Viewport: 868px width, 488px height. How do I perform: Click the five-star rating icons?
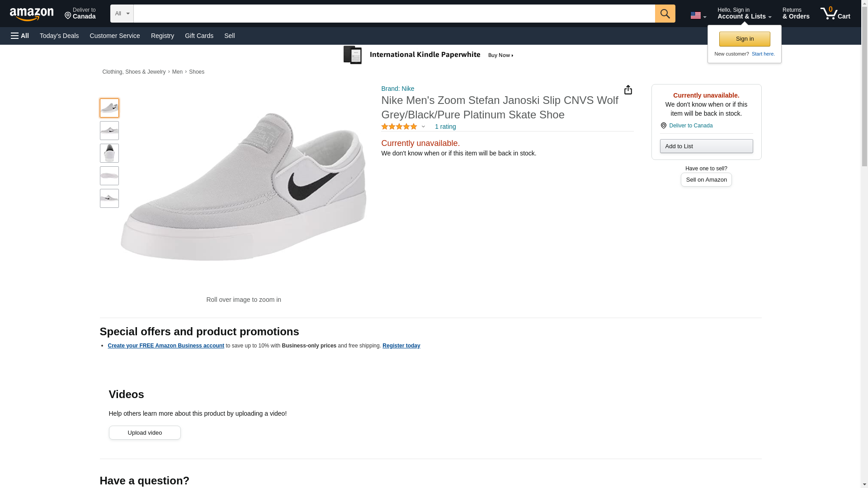click(399, 127)
